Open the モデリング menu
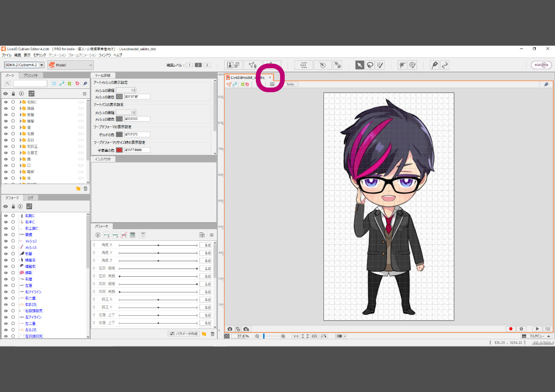 click(39, 55)
